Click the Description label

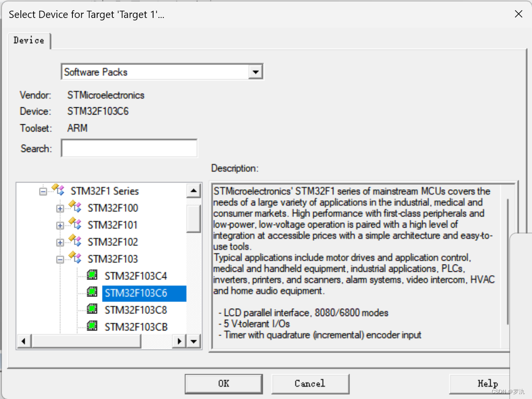(x=235, y=168)
